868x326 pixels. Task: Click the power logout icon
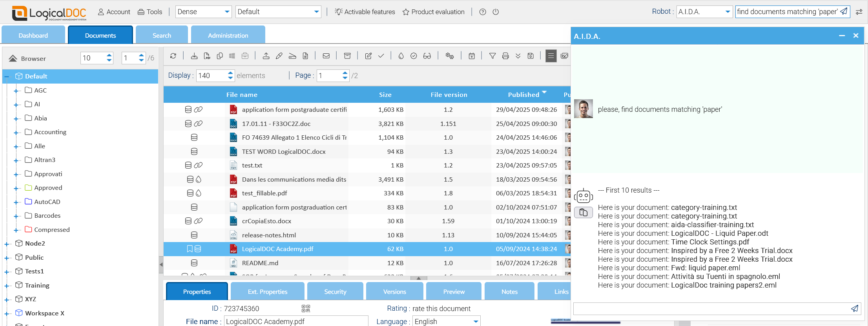[x=496, y=12]
